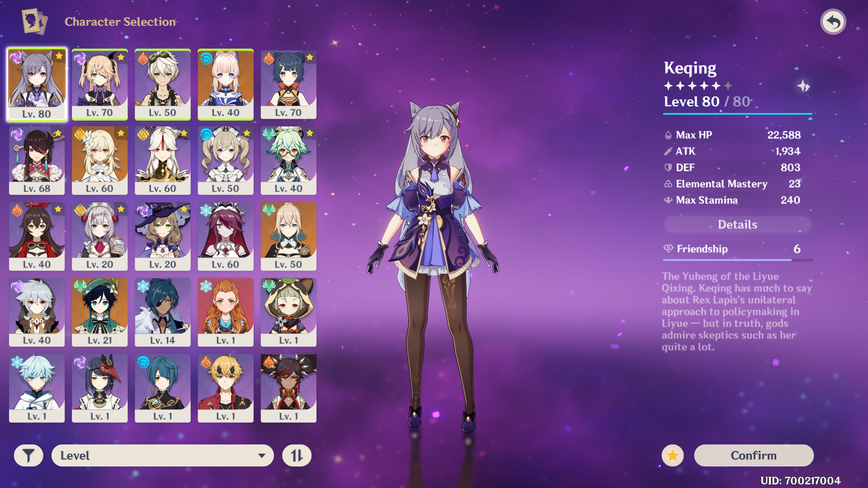Click Keqing's 3D character model

pos(434,267)
